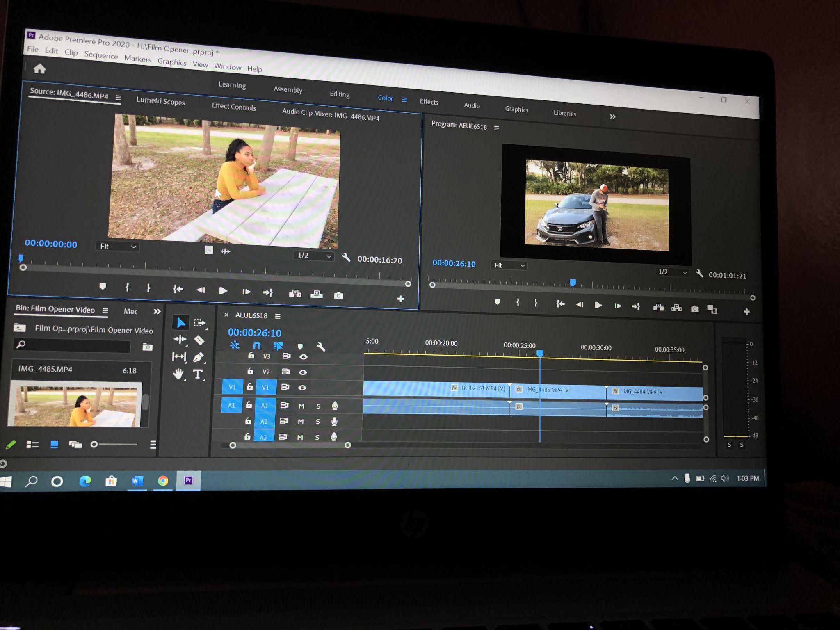This screenshot has width=840, height=630.
Task: Open Program monitor settings wrench
Action: coord(699,273)
